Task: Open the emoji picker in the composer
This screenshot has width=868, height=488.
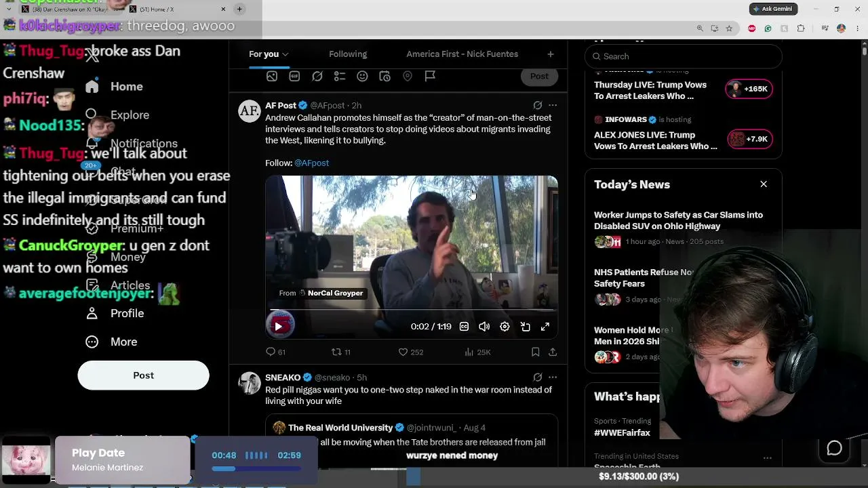Action: (362, 77)
